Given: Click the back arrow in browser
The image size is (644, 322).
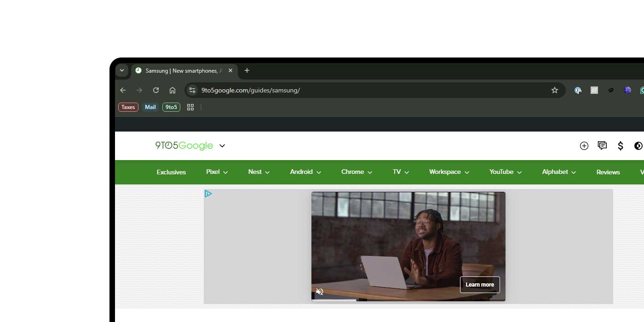Looking at the screenshot, I should point(123,90).
